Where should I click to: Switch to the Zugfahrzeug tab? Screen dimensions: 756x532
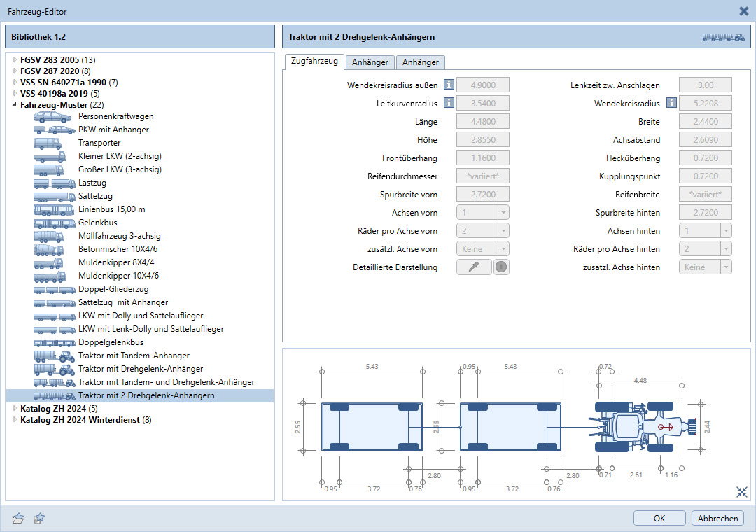[x=314, y=62]
